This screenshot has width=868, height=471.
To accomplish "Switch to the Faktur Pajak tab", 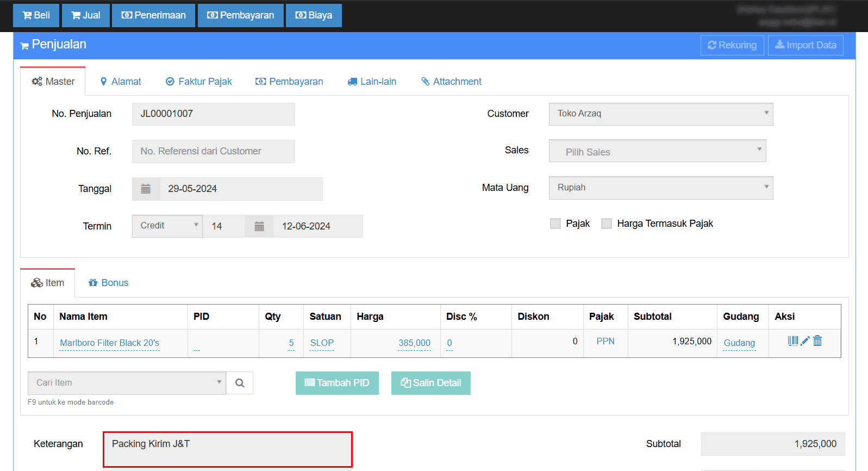I will pos(199,82).
